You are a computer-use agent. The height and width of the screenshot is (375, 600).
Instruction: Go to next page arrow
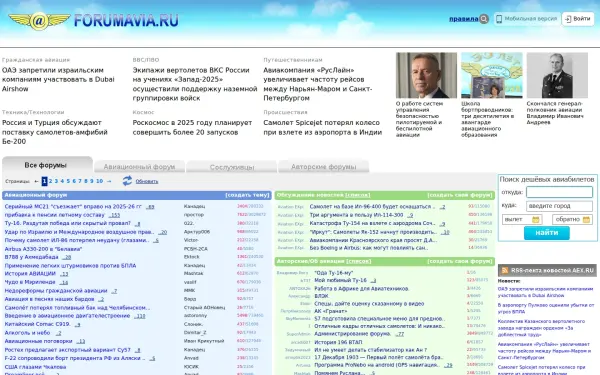pyautogui.click(x=109, y=181)
